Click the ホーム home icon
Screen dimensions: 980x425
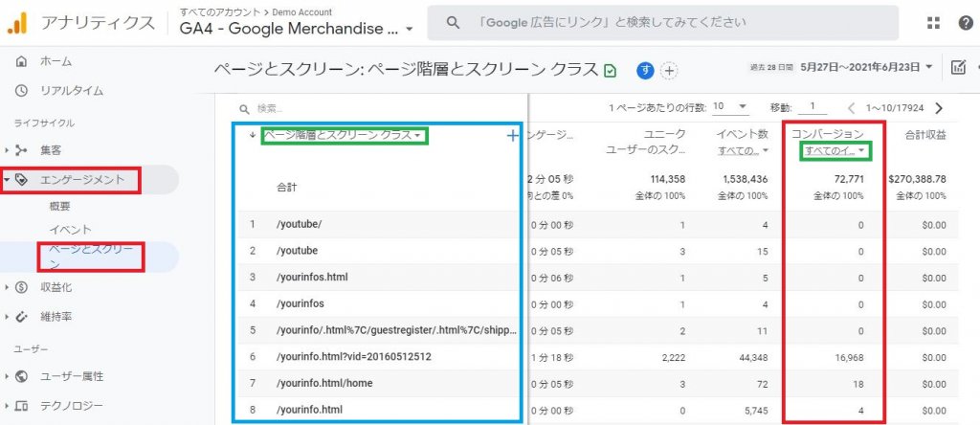point(21,61)
